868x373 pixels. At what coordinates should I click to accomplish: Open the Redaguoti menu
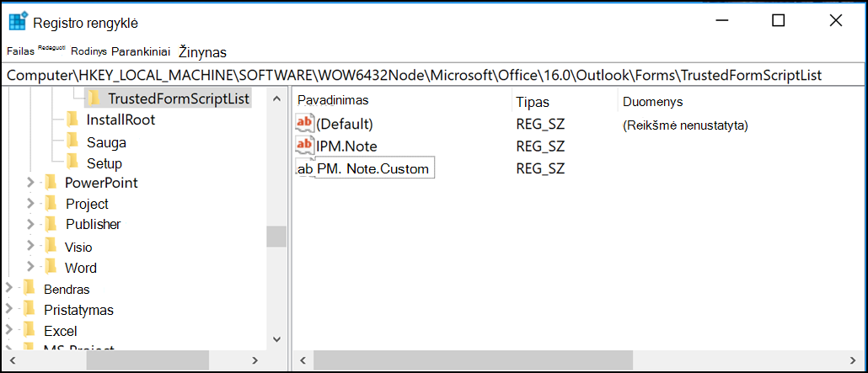[x=52, y=49]
